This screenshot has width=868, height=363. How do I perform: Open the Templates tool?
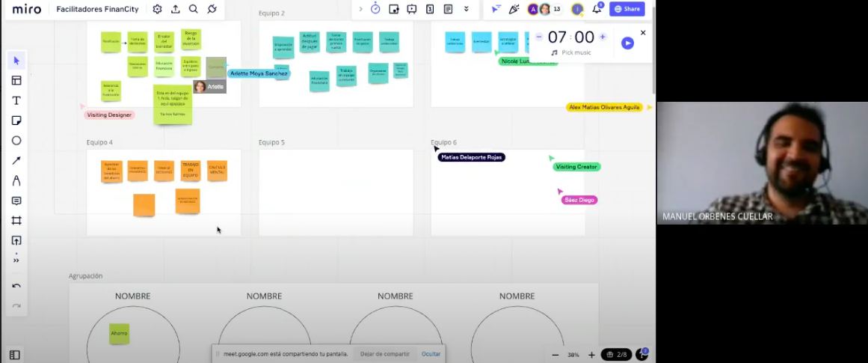[x=16, y=80]
